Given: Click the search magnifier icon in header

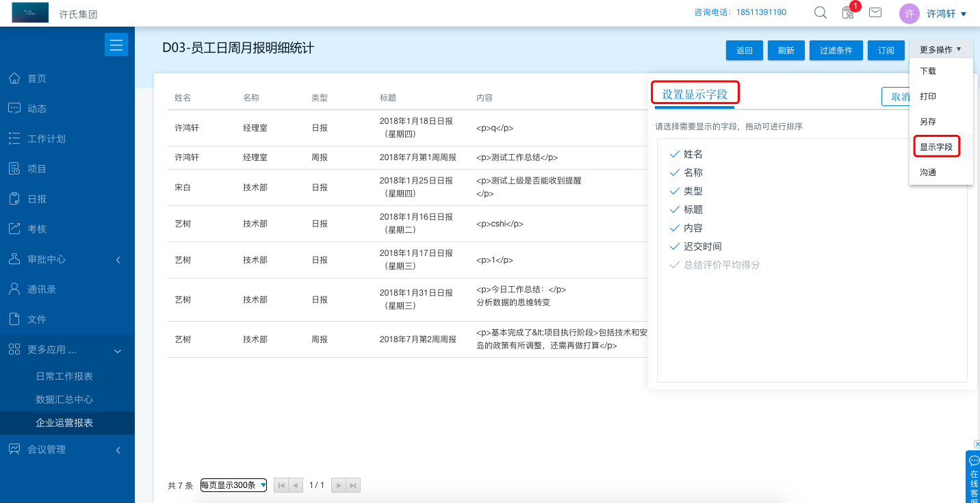Looking at the screenshot, I should [x=821, y=12].
